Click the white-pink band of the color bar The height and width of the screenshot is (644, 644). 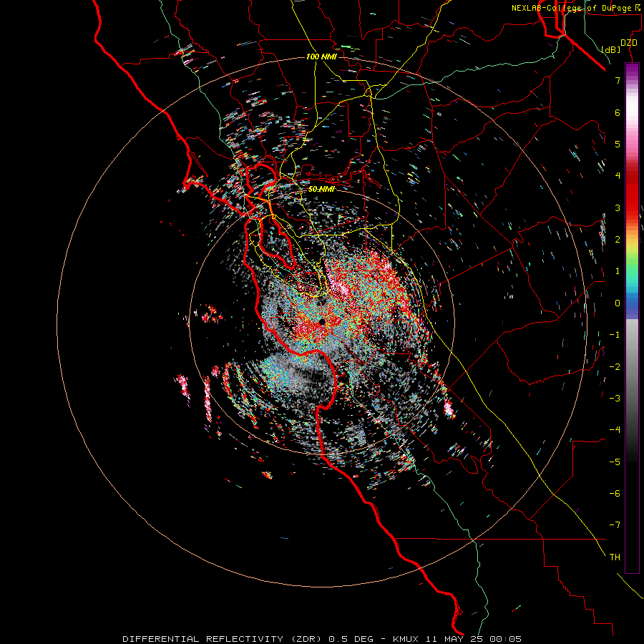(x=632, y=111)
